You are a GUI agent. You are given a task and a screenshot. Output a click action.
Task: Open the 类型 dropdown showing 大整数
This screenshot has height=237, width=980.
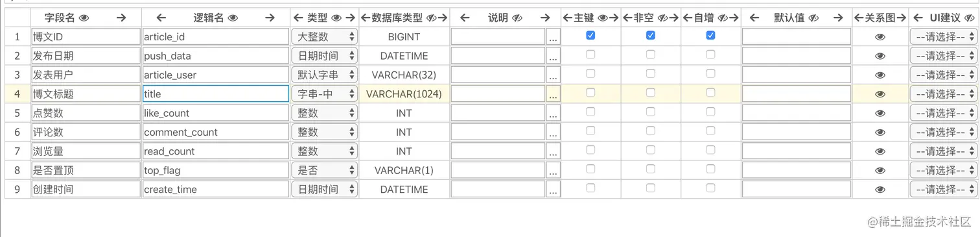[x=325, y=37]
